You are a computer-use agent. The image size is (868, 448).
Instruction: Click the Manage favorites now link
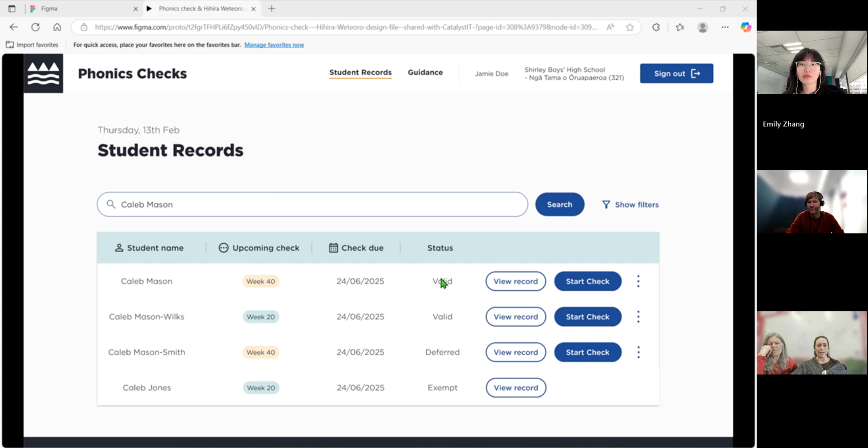pyautogui.click(x=274, y=45)
